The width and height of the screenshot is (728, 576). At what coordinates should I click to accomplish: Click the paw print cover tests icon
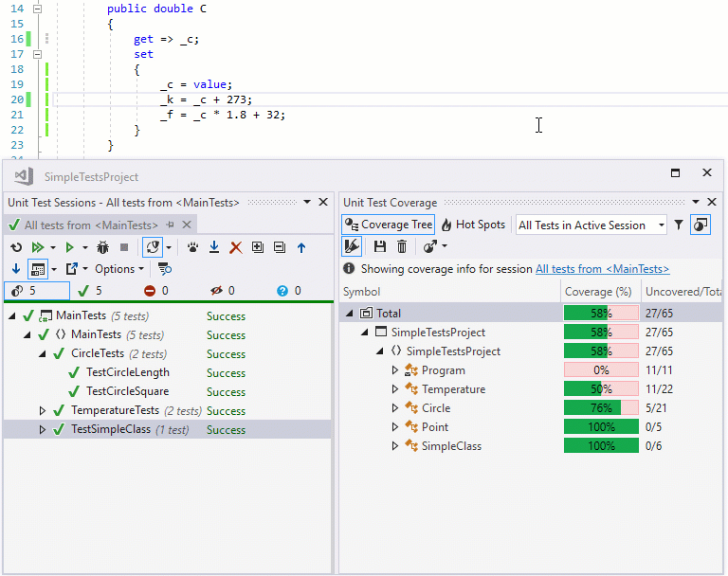(x=192, y=247)
